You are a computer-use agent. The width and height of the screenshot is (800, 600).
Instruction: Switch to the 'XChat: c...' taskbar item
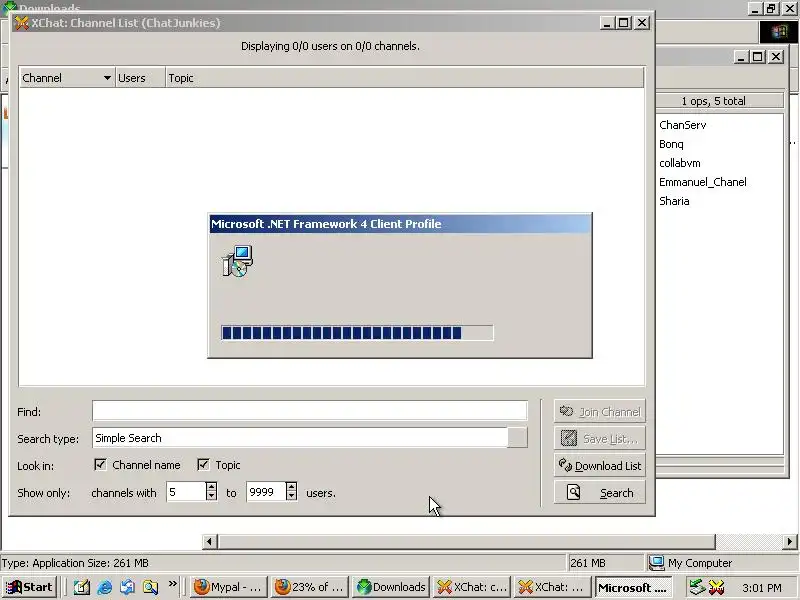[472, 587]
